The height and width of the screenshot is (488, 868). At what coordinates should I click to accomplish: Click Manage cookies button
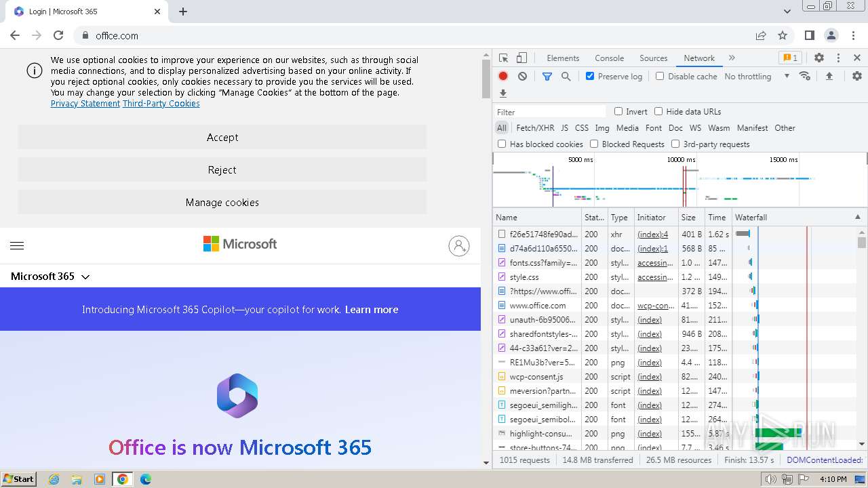(x=222, y=202)
